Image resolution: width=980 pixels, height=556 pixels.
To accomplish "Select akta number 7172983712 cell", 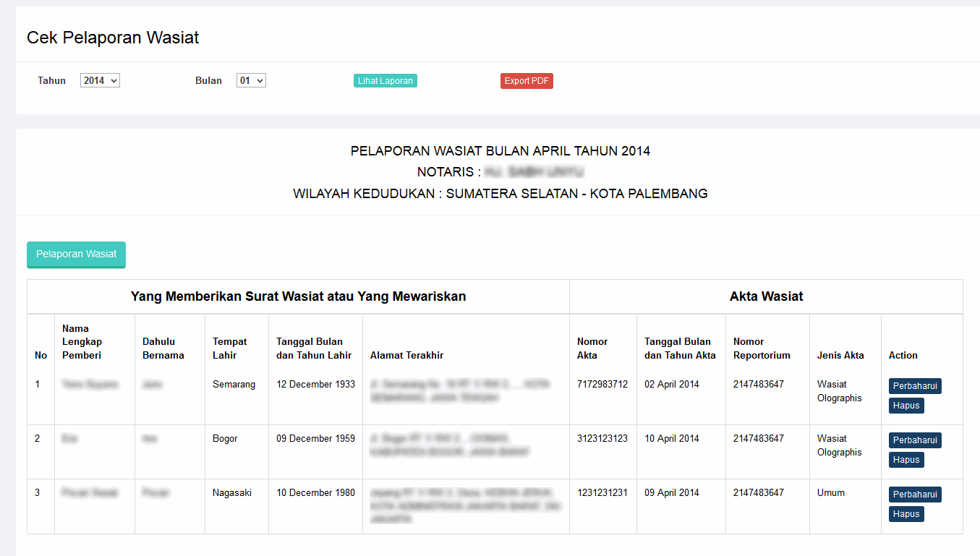I will (602, 384).
